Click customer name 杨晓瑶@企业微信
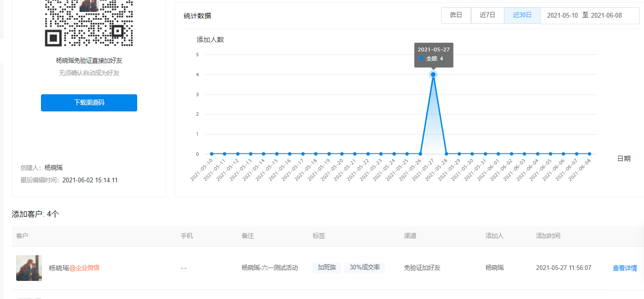This screenshot has width=644, height=299. [74, 268]
